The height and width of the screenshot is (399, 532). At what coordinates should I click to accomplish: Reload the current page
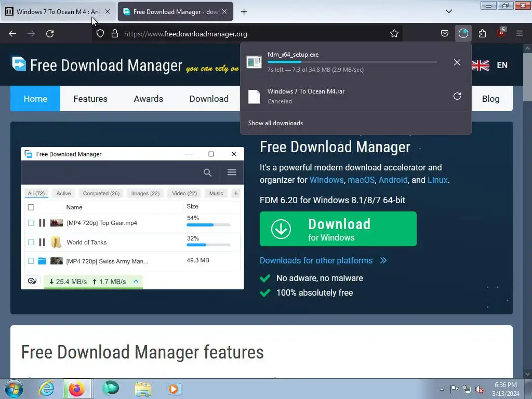(50, 34)
